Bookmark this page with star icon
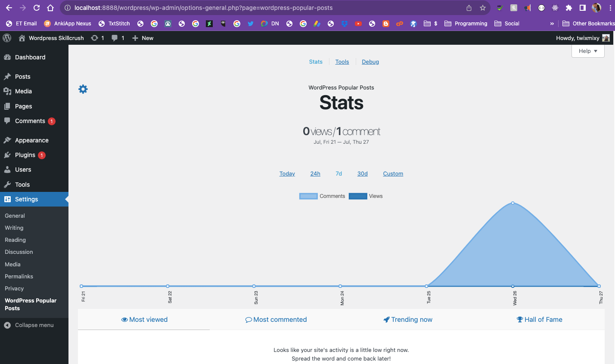The image size is (615, 364). click(x=483, y=8)
